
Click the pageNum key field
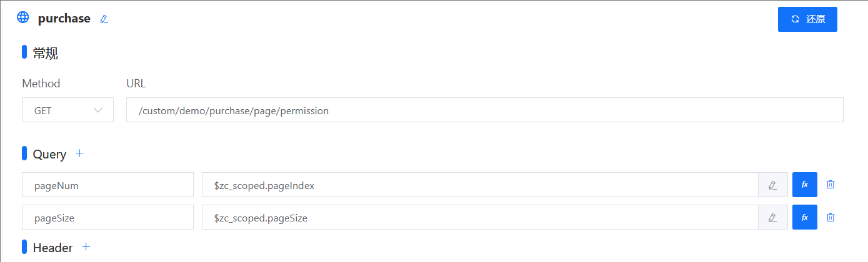(107, 185)
